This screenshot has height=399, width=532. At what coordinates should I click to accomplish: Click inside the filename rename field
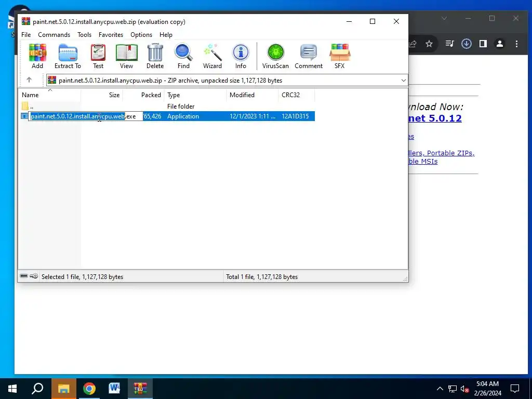pos(86,116)
